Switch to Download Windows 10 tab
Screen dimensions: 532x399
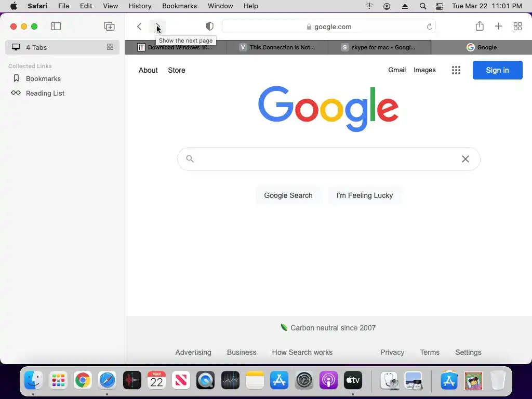pos(176,47)
